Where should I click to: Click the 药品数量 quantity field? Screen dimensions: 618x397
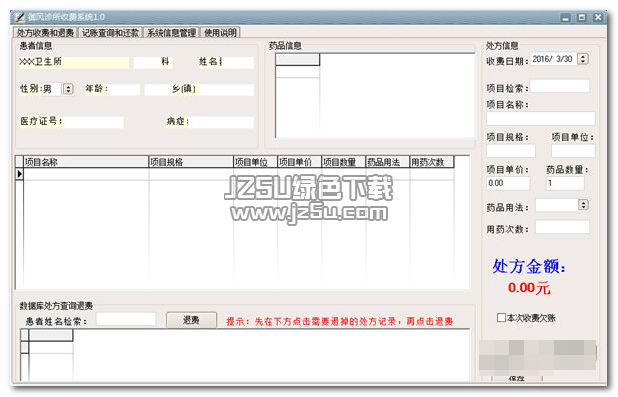(x=565, y=183)
